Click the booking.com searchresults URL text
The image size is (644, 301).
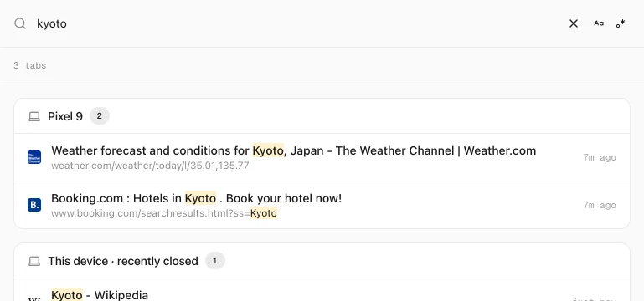click(x=164, y=214)
